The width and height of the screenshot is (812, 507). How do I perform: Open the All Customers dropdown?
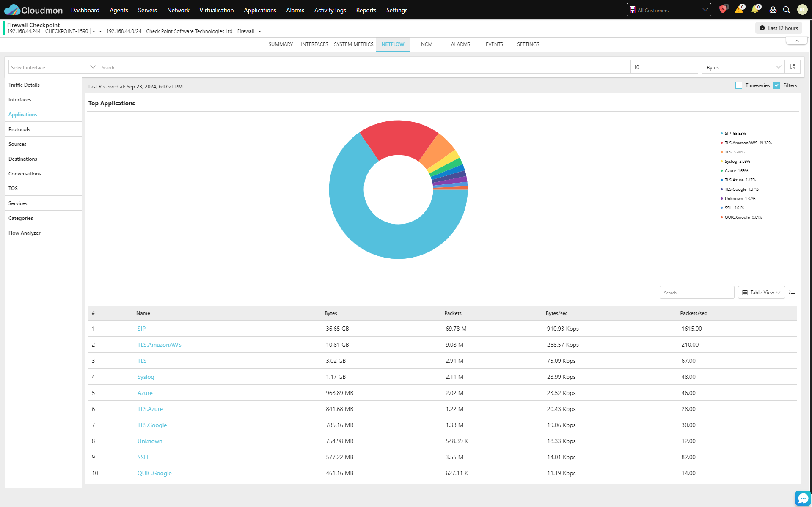click(669, 10)
